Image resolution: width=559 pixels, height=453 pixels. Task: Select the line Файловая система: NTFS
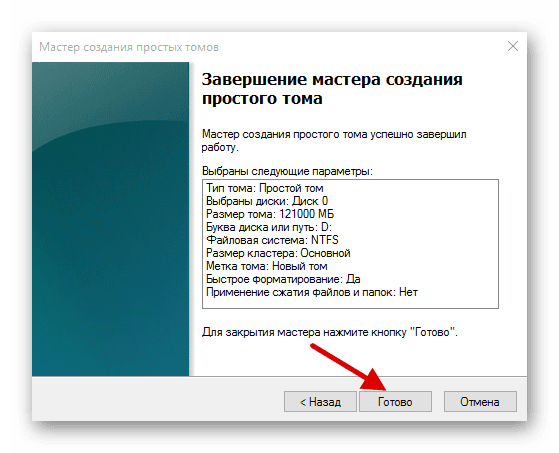pyautogui.click(x=272, y=240)
